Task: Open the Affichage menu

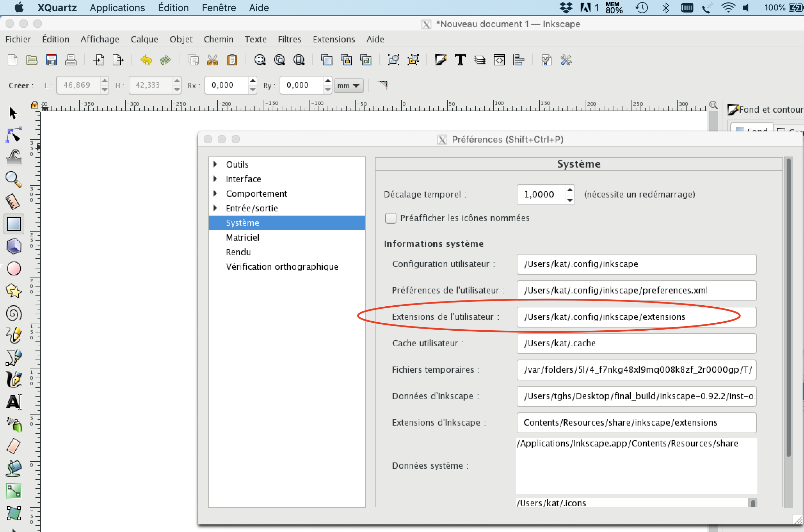Action: [100, 39]
